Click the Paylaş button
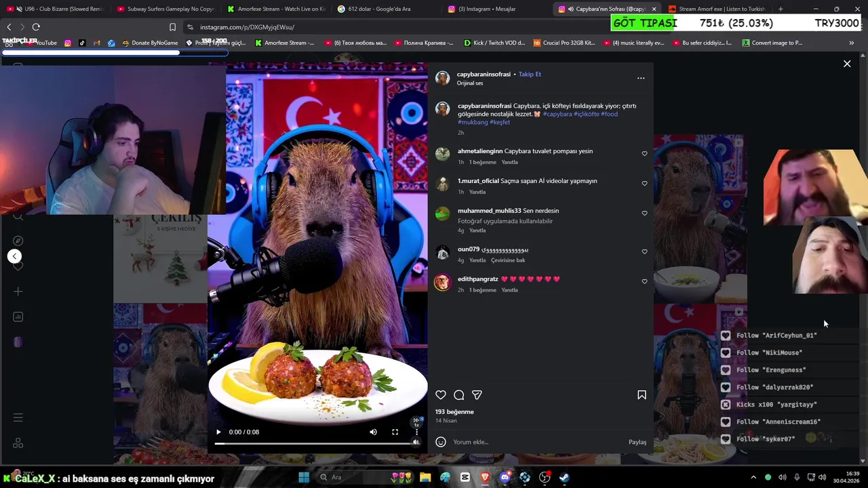The width and height of the screenshot is (868, 488). [x=637, y=442]
